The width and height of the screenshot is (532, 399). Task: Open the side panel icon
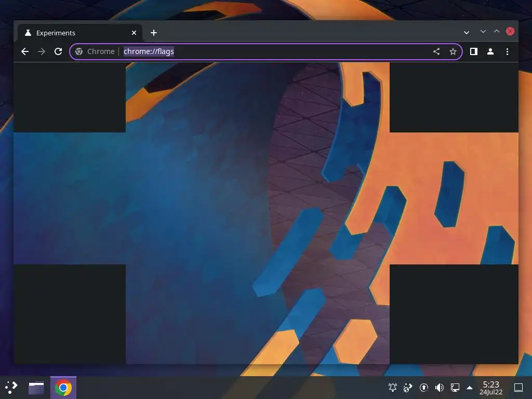[474, 51]
